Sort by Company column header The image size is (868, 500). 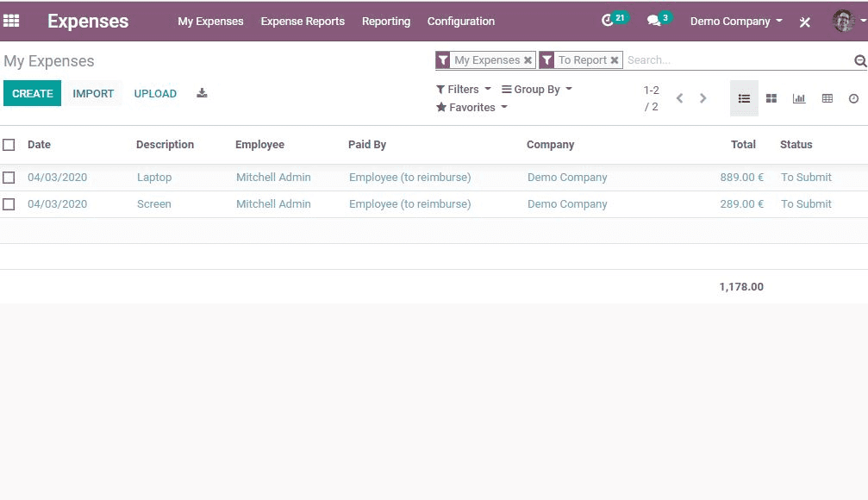[550, 145]
